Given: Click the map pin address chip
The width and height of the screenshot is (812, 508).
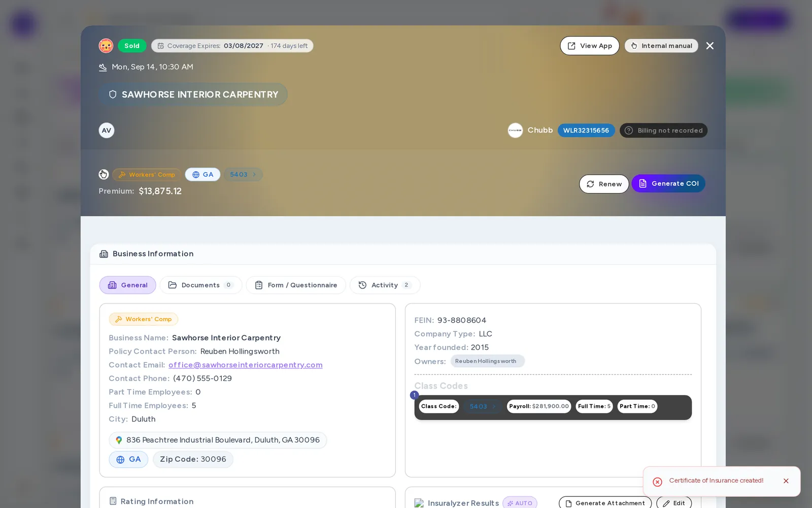Looking at the screenshot, I should coord(218,440).
